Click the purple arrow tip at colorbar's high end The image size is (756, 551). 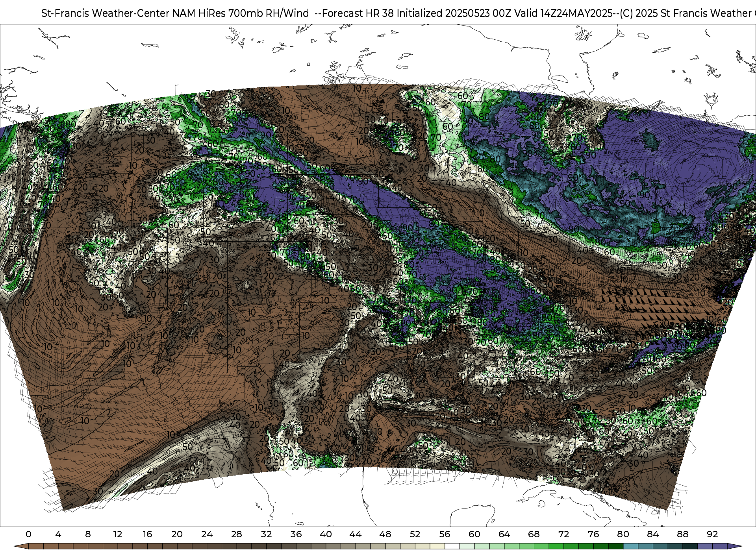click(x=734, y=546)
